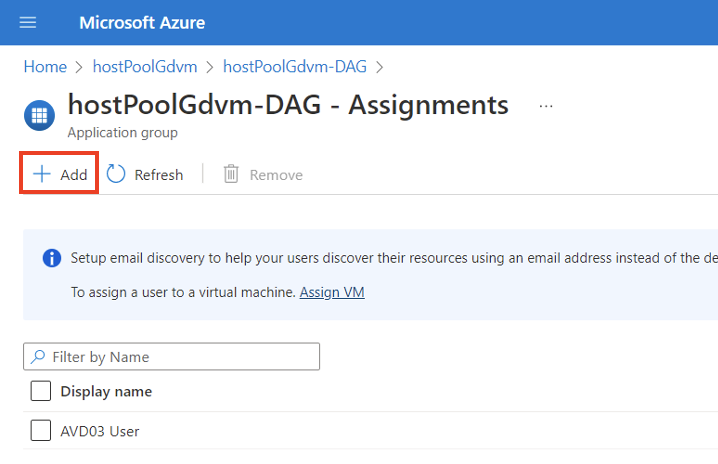Screen dimensions: 718x464
Task: Click the application group grid icon
Action: point(39,115)
